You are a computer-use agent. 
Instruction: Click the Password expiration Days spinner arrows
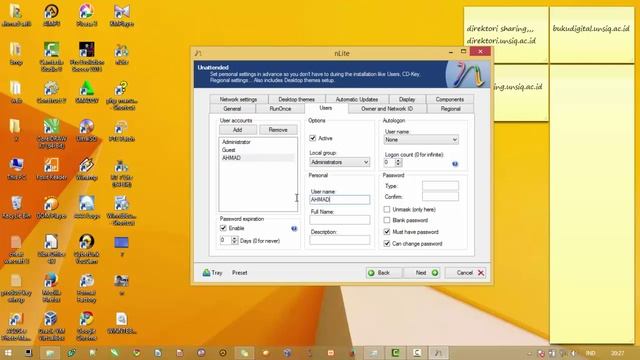point(234,240)
